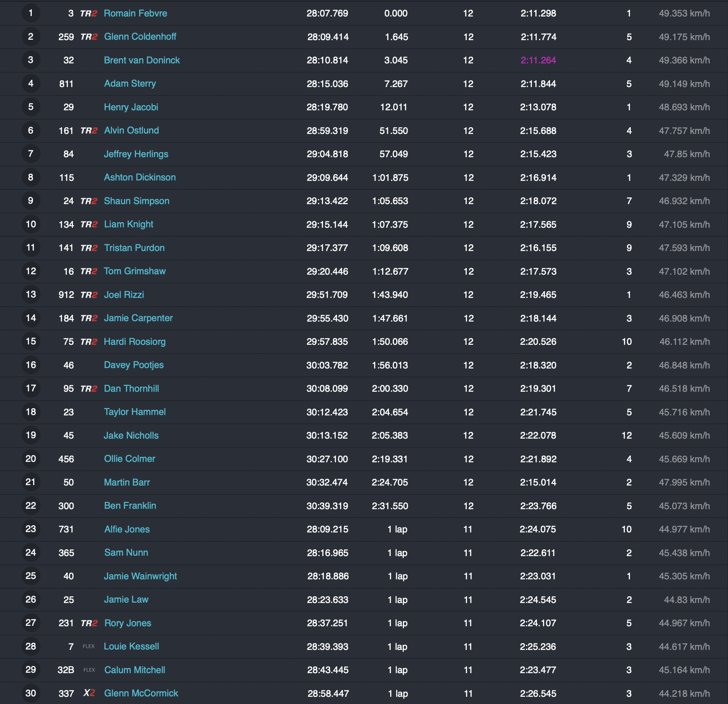This screenshot has height=704, width=728.
Task: Click the position 30 circle badge
Action: coord(31,693)
